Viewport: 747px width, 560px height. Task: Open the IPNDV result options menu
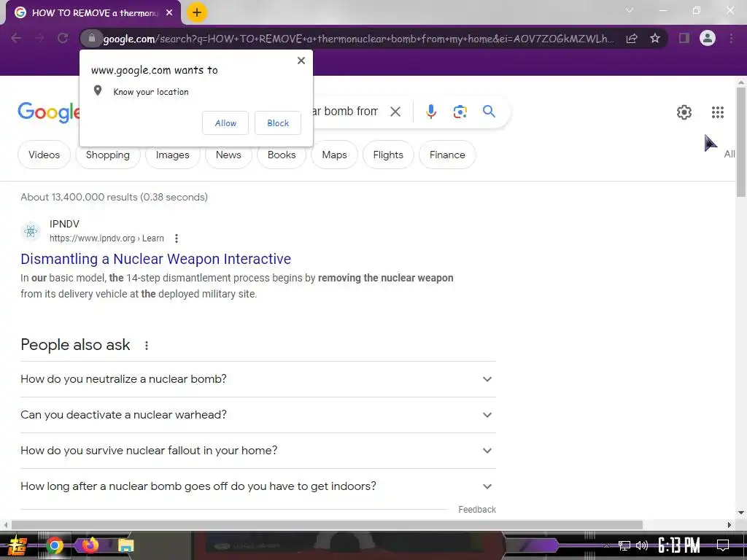coord(177,238)
